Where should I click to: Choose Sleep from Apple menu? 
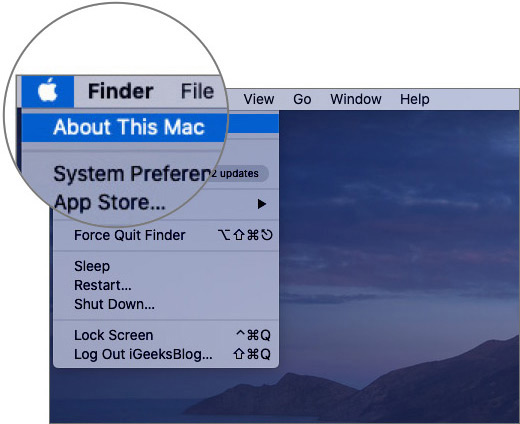click(x=92, y=266)
